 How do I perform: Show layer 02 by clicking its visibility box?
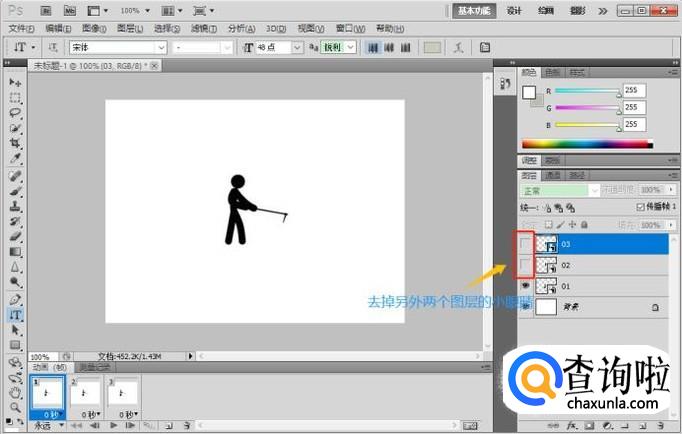526,265
